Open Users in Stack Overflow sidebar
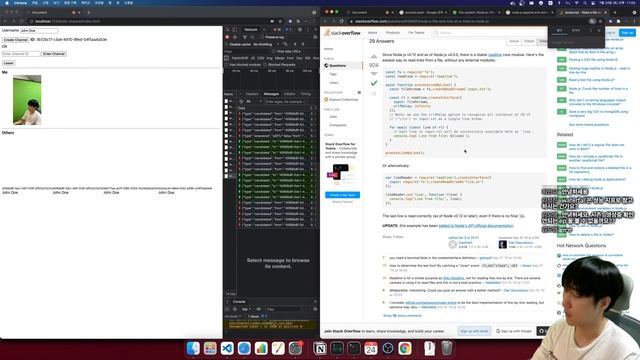Image resolution: width=640 pixels, height=360 pixels. [334, 83]
